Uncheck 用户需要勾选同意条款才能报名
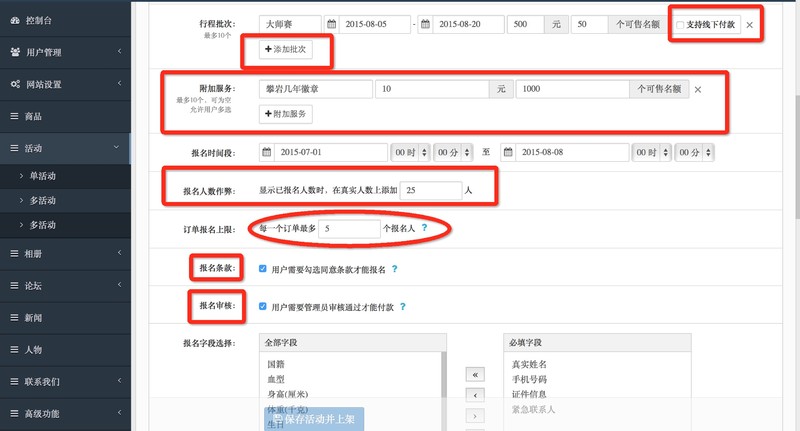Screen dimensions: 800x431 tap(263, 269)
